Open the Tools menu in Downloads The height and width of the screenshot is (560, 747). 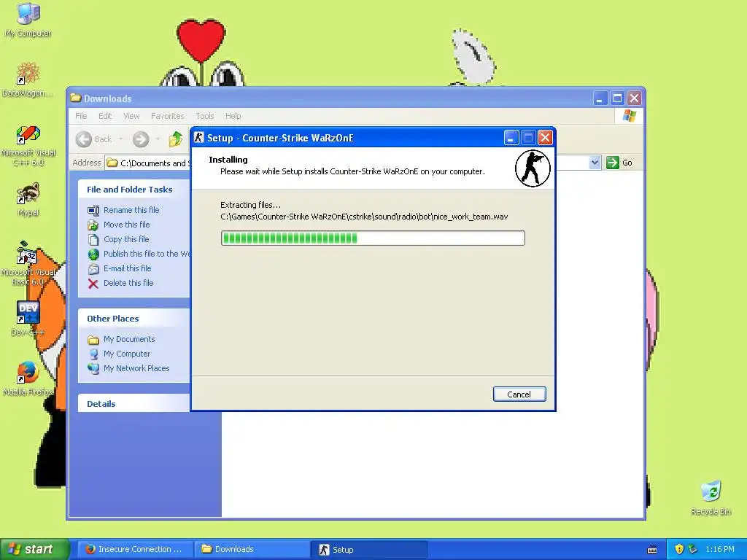click(205, 116)
